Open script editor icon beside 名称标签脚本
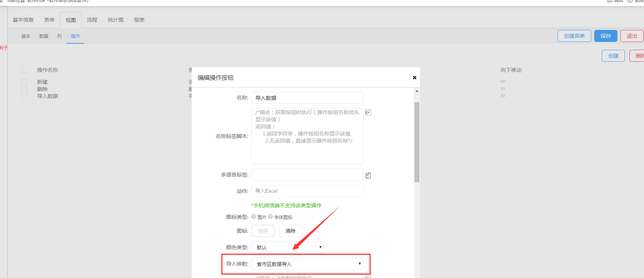Screen dimensions: 644x278 coord(368,112)
